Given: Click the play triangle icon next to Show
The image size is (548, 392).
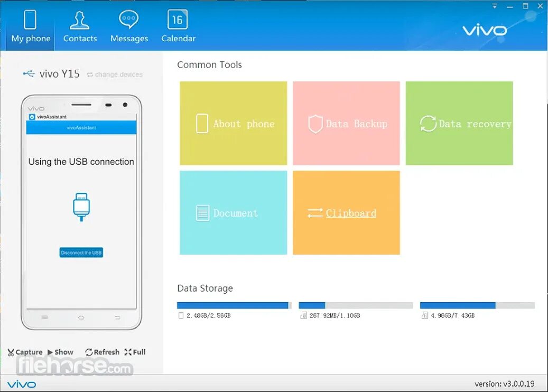Looking at the screenshot, I should [x=50, y=352].
